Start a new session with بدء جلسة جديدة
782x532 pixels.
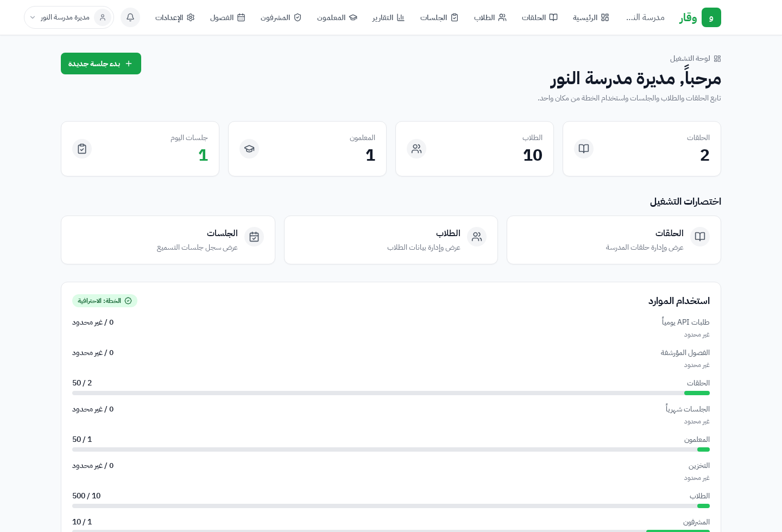click(101, 64)
